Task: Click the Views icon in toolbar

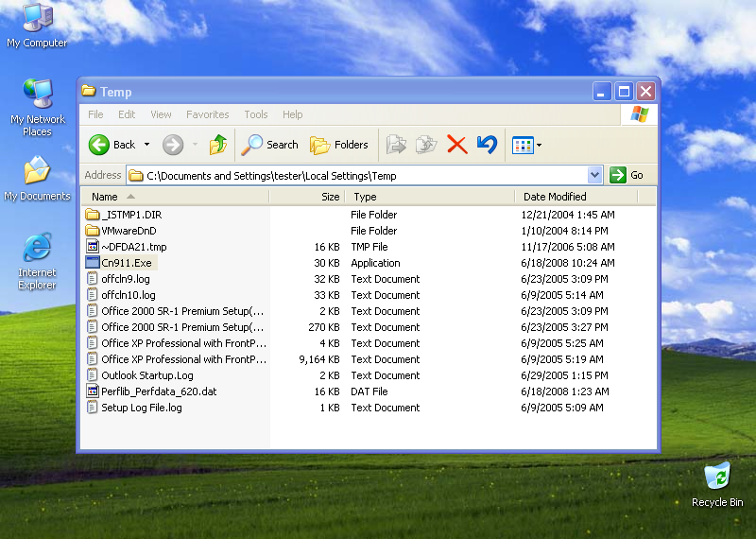Action: (x=523, y=145)
